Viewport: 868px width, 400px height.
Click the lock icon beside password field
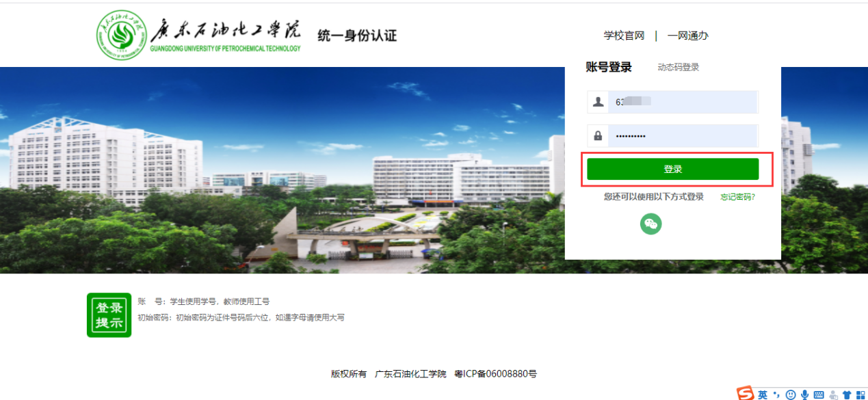pyautogui.click(x=599, y=136)
